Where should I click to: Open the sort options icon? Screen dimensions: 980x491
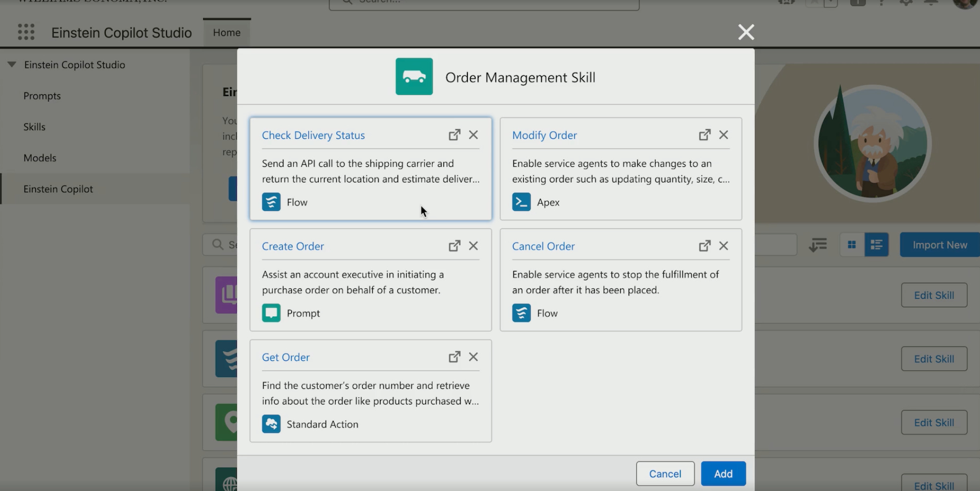pyautogui.click(x=818, y=245)
